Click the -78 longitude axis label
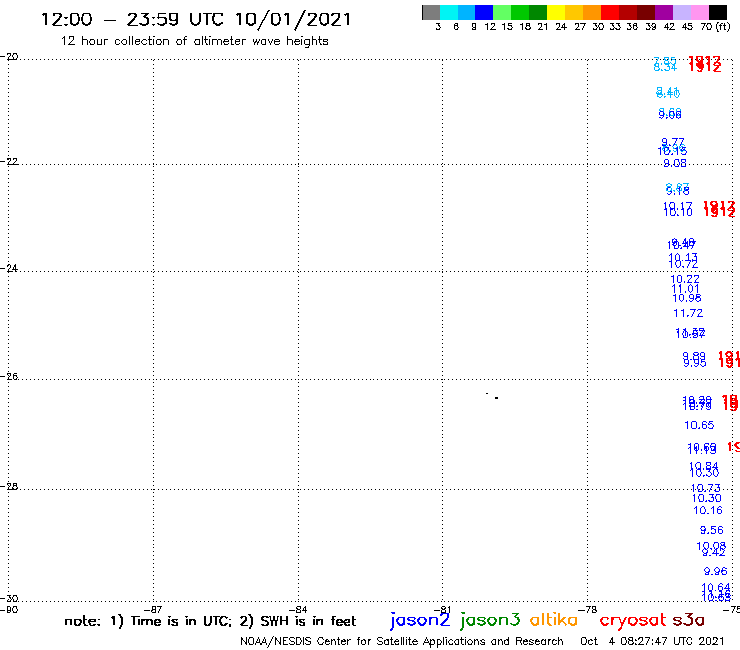 [588, 609]
